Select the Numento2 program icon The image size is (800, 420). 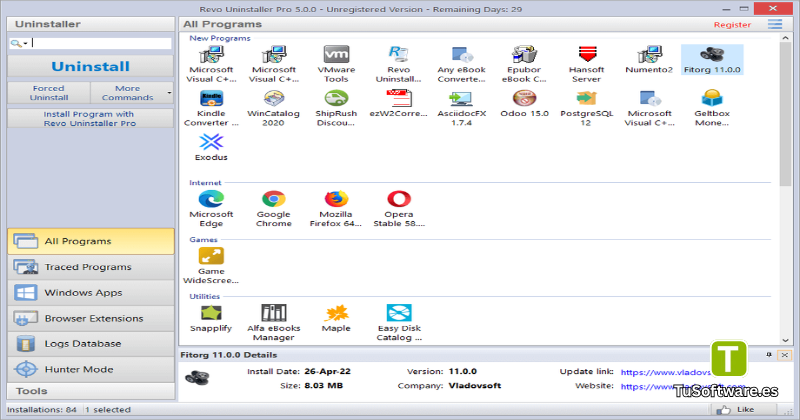point(649,54)
